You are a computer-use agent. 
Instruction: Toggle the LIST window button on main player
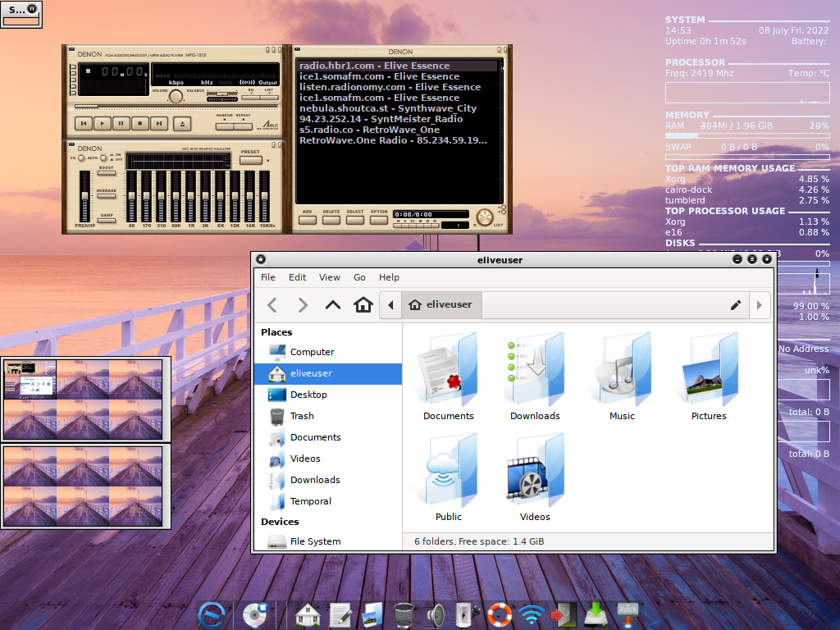[x=269, y=98]
